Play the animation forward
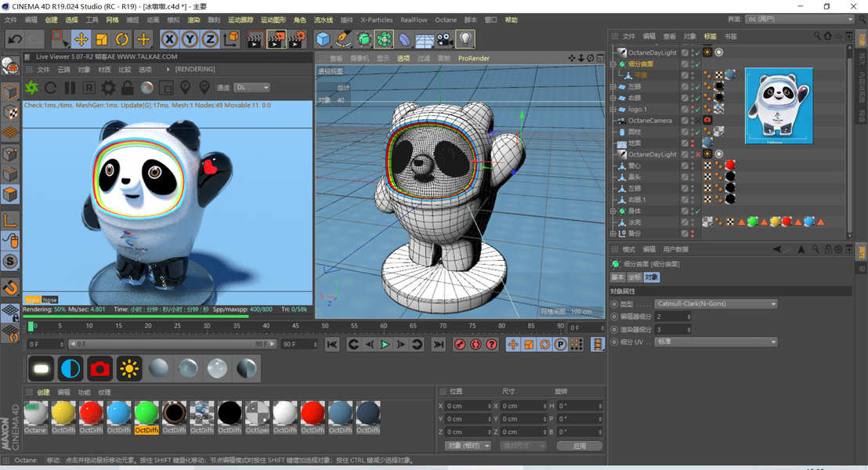Screen dimensions: 868x470 point(385,345)
